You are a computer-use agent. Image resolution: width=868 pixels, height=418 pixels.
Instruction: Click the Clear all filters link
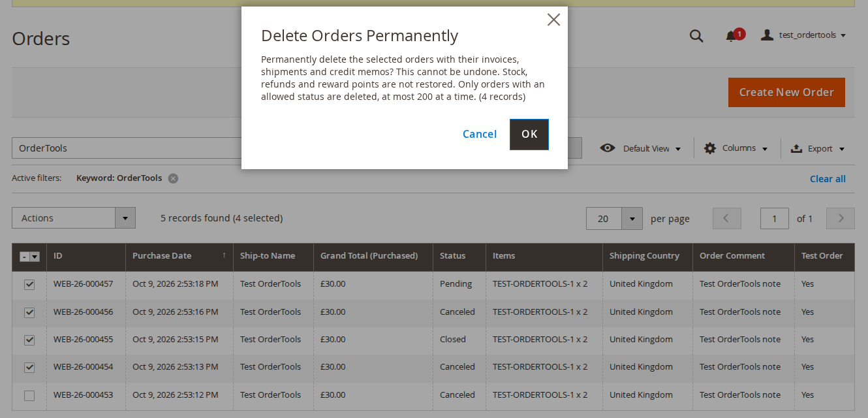(x=828, y=179)
